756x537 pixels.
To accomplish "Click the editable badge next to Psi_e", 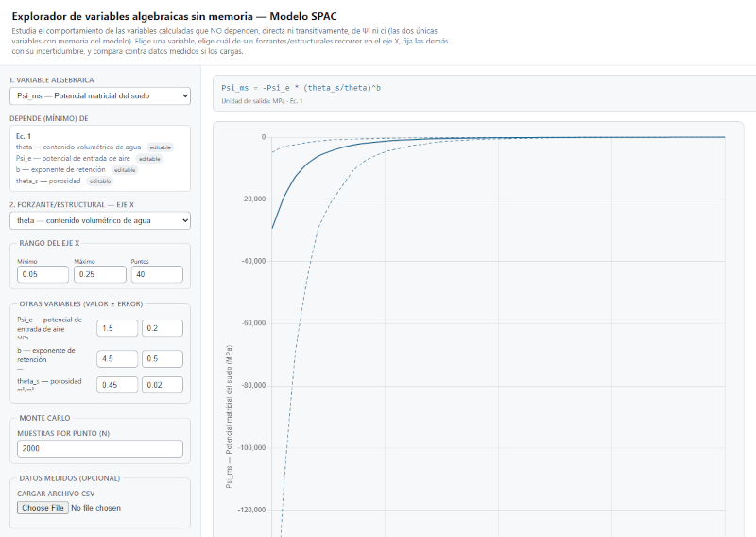I will [149, 159].
